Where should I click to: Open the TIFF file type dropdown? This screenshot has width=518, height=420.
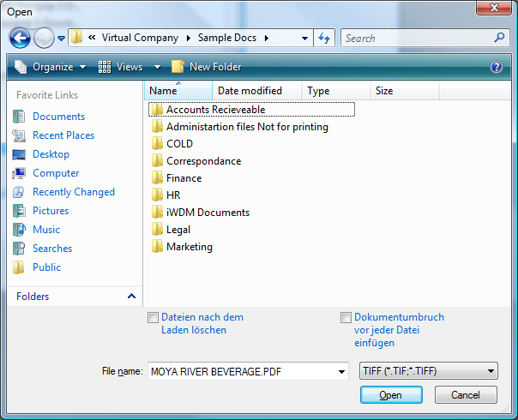[429, 371]
